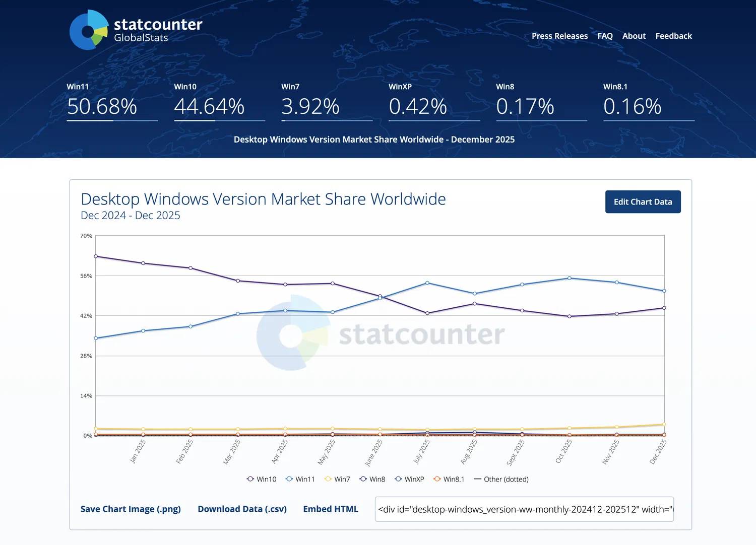Go to the About page

[x=634, y=36]
